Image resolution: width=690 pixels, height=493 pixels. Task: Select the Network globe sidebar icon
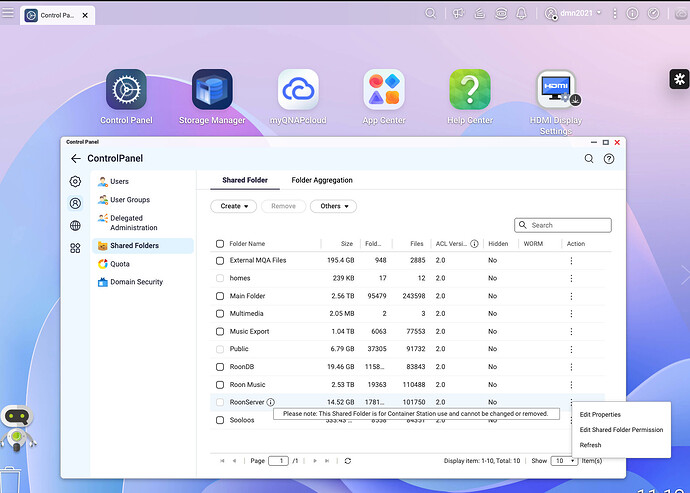(75, 226)
